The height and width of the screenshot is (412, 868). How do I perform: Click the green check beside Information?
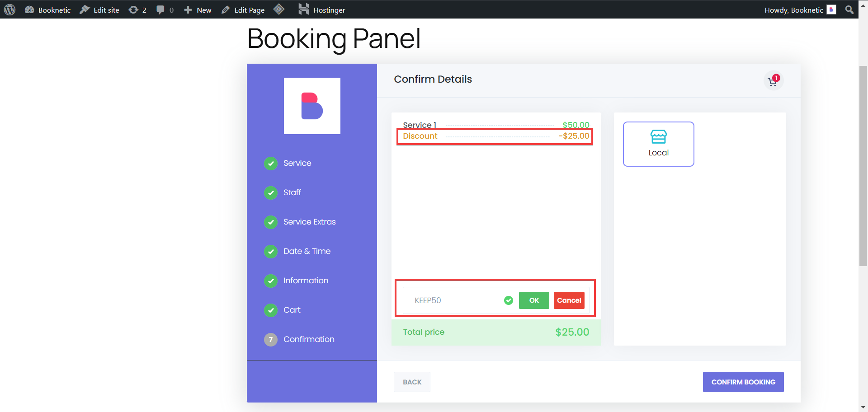(x=271, y=281)
